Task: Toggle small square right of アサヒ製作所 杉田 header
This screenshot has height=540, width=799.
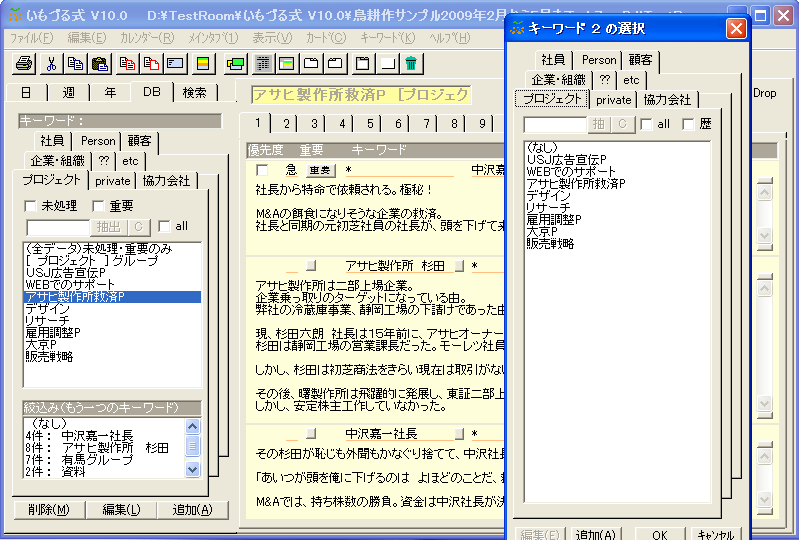Action: 459,265
